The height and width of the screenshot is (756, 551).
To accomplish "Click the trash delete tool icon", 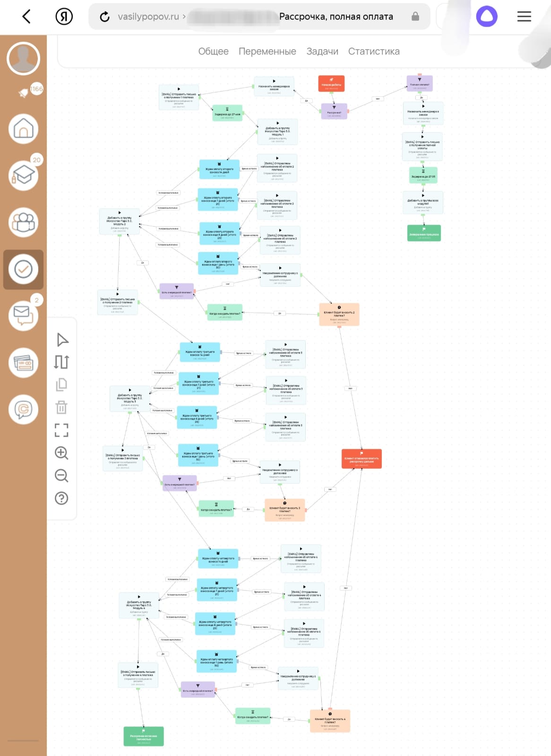I will coord(61,407).
